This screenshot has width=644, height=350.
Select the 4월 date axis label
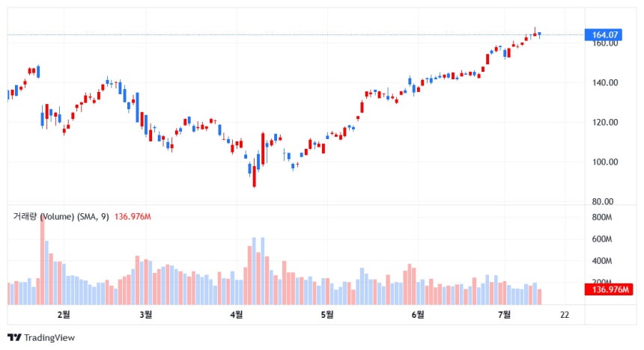(236, 315)
